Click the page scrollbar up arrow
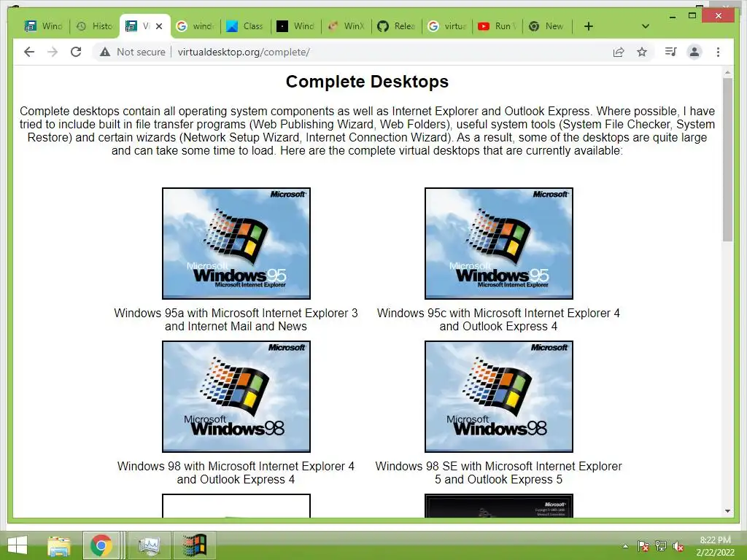Viewport: 747px width, 560px height. [727, 73]
